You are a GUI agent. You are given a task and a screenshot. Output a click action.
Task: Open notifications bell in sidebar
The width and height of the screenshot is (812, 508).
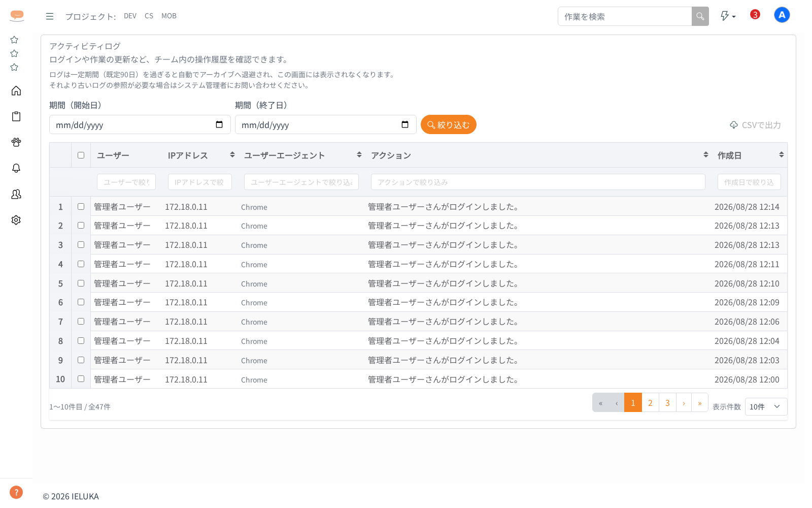[16, 168]
